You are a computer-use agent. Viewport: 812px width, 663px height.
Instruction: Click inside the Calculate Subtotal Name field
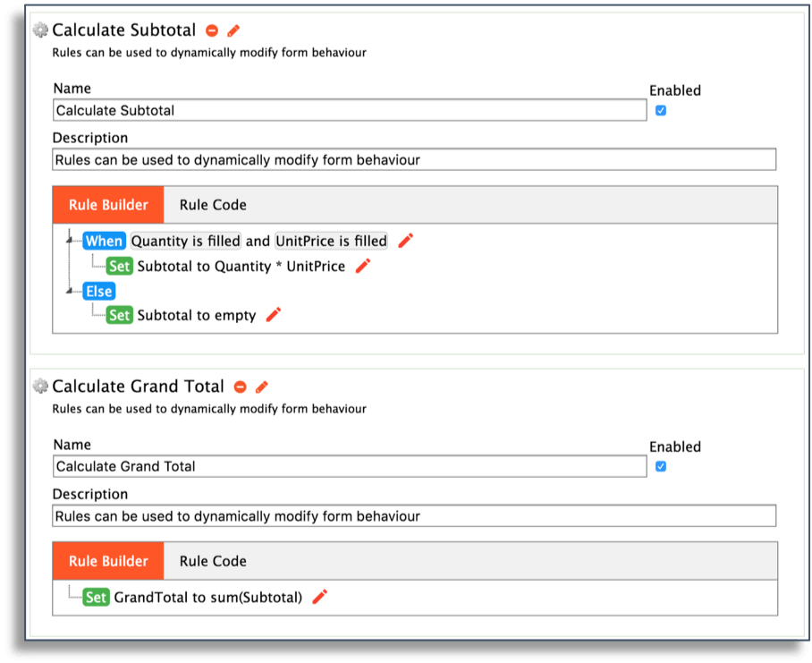point(349,110)
